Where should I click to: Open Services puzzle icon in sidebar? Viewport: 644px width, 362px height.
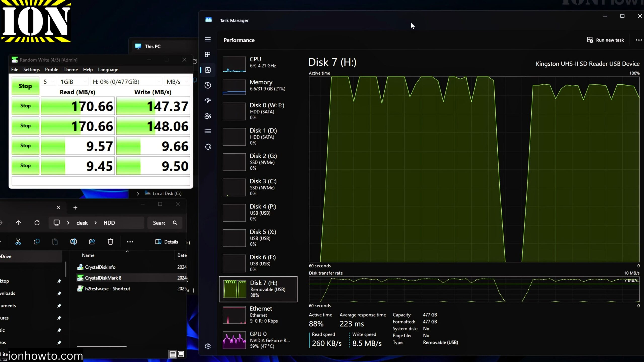pyautogui.click(x=208, y=147)
